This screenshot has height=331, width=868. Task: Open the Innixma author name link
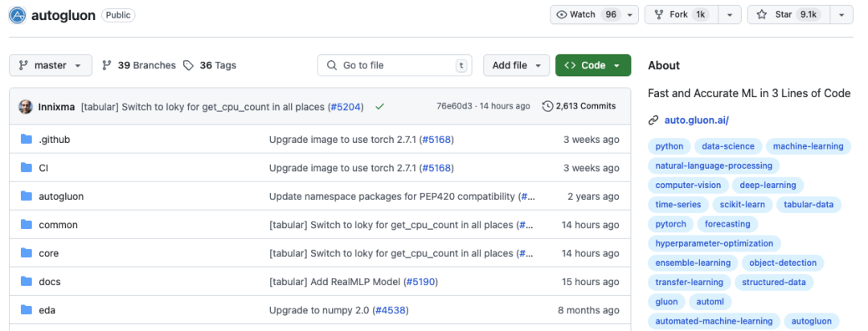pyautogui.click(x=56, y=107)
